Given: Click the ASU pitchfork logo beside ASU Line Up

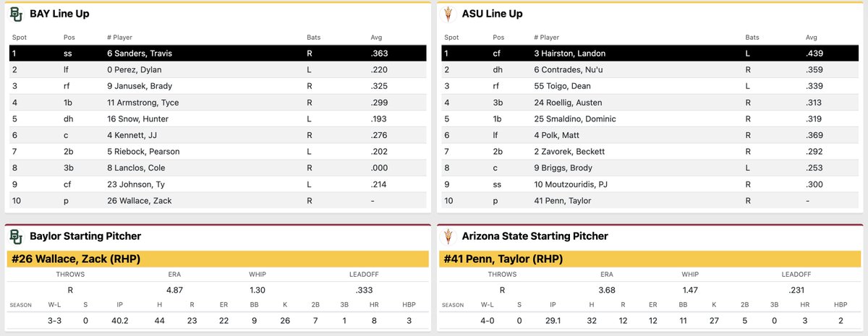Looking at the screenshot, I should click(448, 14).
